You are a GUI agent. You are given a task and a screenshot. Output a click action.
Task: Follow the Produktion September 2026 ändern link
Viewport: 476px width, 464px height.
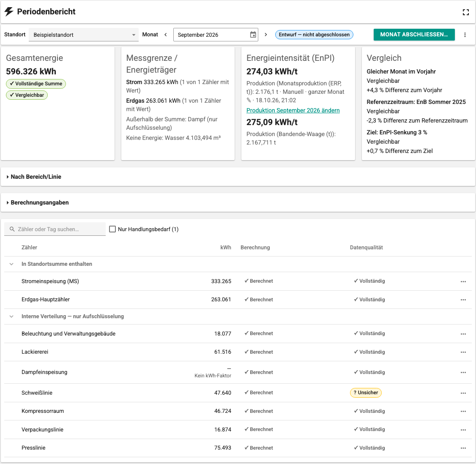click(293, 110)
